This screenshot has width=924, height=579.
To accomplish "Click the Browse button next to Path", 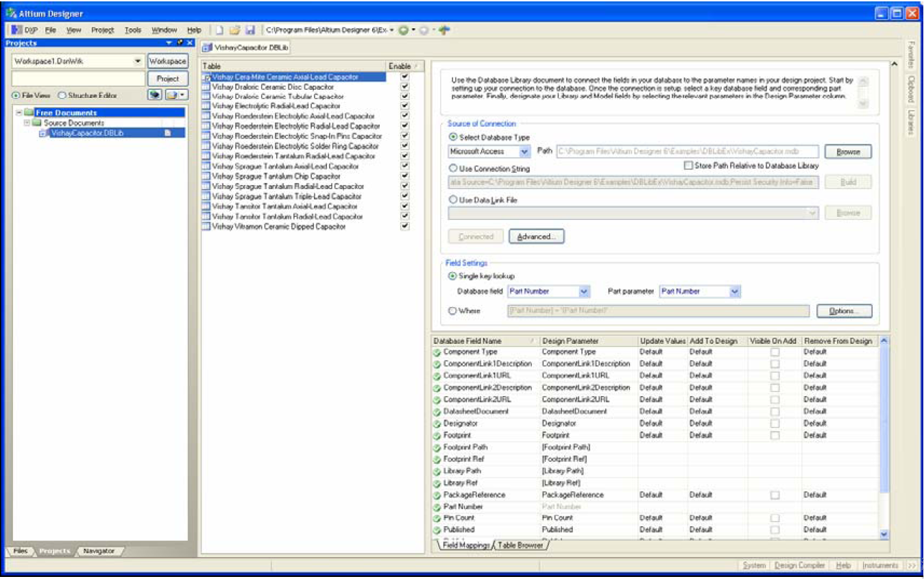I will point(848,151).
